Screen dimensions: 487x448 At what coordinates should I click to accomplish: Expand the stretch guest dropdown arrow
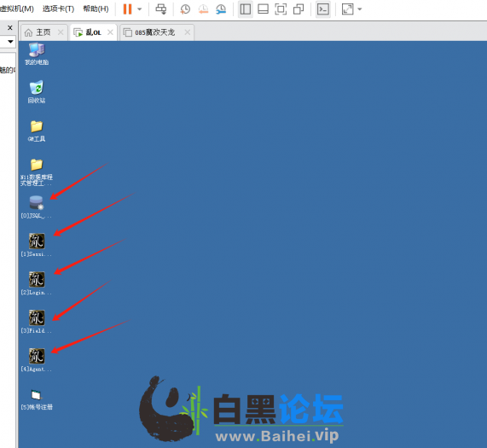(x=360, y=9)
